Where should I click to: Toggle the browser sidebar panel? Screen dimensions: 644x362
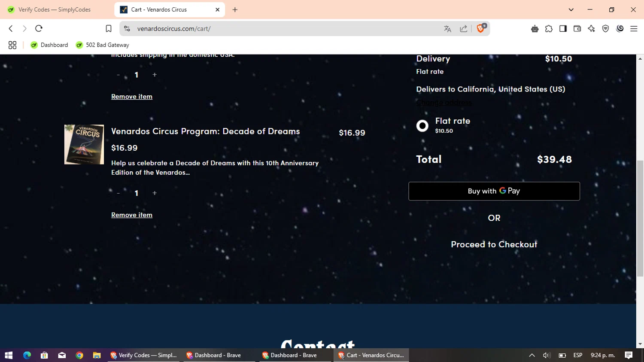pyautogui.click(x=563, y=29)
